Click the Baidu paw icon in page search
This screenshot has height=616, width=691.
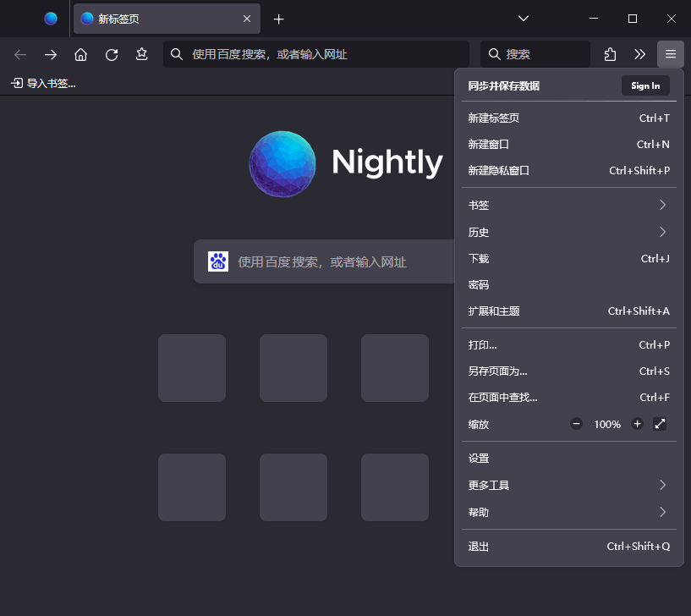(218, 261)
